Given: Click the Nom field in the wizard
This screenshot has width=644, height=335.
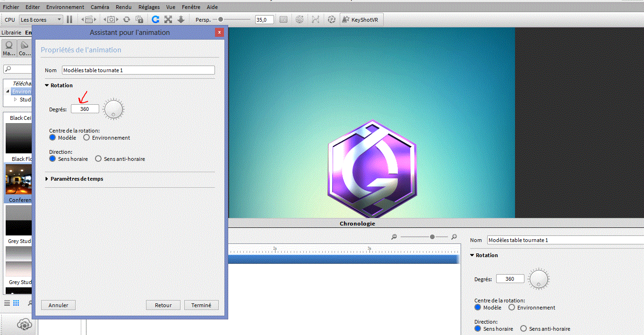Looking at the screenshot, I should tap(138, 70).
